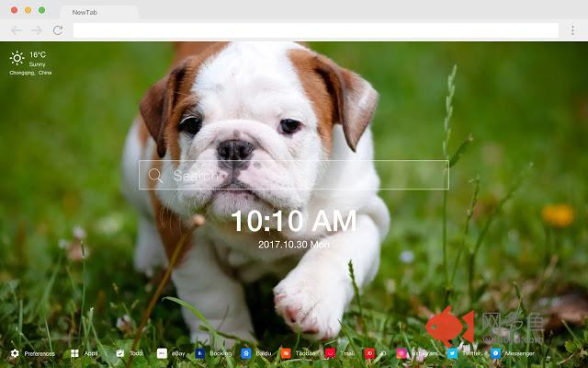Screen dimensions: 588x368
Task: Open the Twitter shortcut icon
Action: [453, 353]
